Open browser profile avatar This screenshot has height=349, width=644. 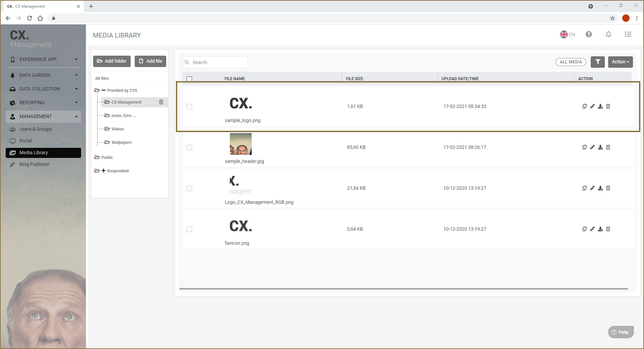(x=626, y=18)
